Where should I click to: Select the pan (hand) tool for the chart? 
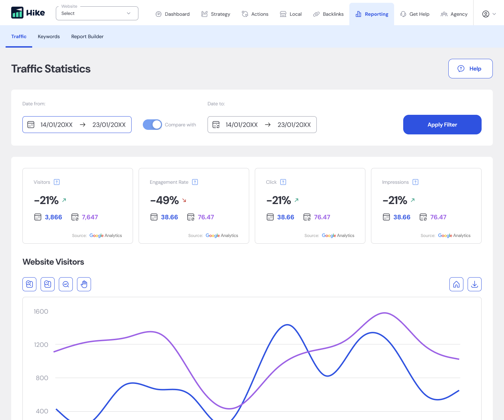84,284
